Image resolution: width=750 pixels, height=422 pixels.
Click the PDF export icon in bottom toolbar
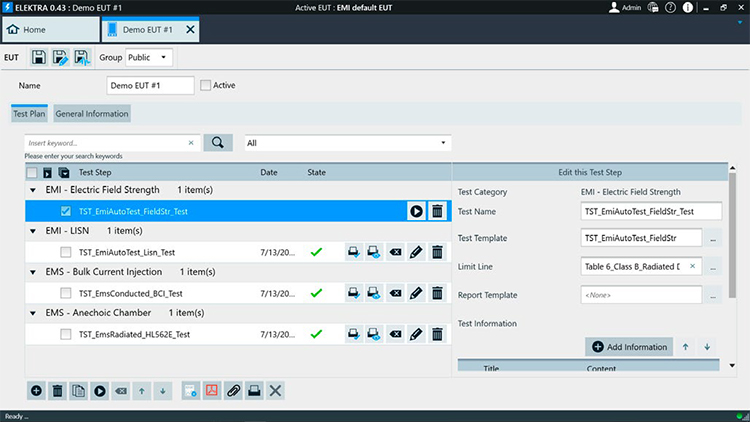click(211, 390)
